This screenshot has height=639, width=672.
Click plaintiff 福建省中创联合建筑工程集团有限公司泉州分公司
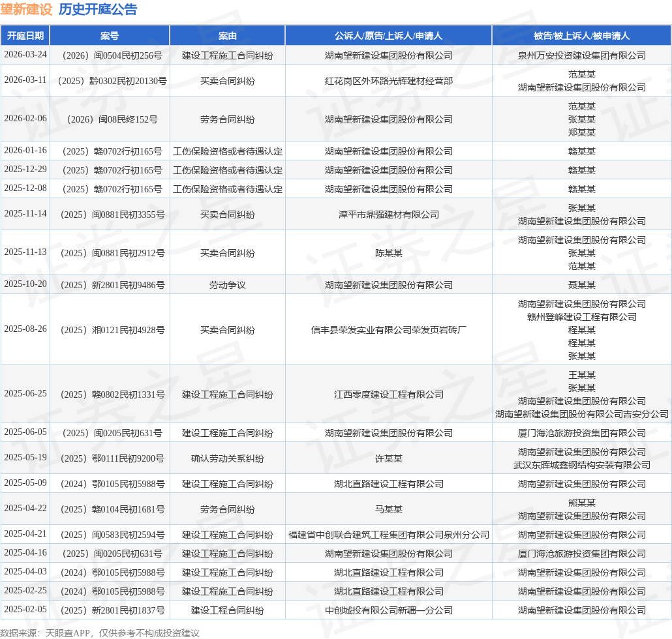[388, 535]
